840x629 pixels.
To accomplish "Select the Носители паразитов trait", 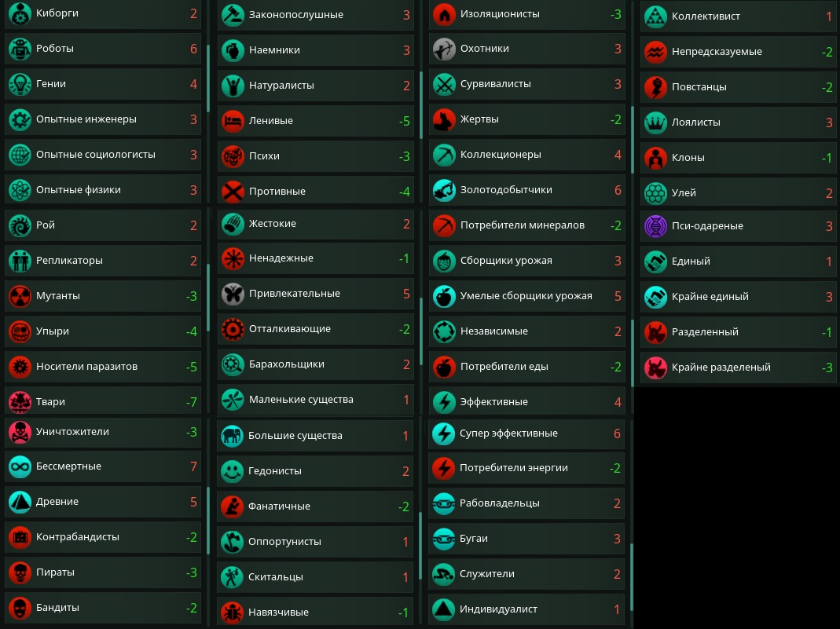I will (x=103, y=367).
